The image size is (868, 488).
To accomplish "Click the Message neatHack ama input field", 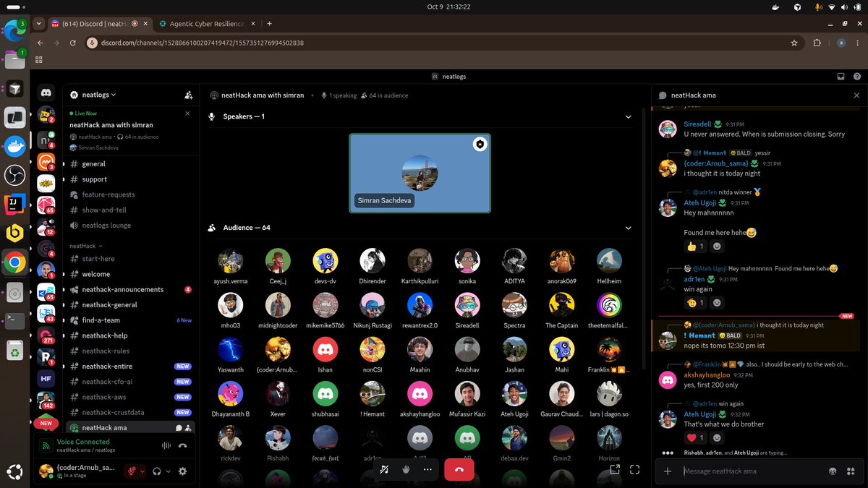I will (x=752, y=471).
